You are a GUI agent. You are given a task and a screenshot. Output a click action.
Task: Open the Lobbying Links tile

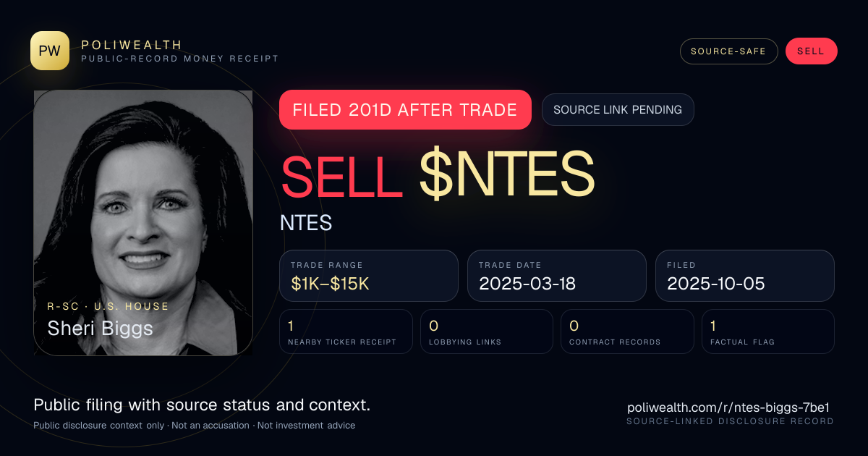(x=487, y=332)
